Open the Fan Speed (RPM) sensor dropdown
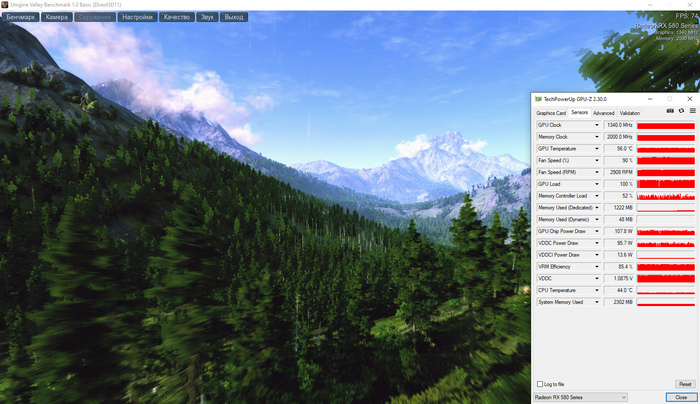This screenshot has height=404, width=700. pyautogui.click(x=596, y=172)
